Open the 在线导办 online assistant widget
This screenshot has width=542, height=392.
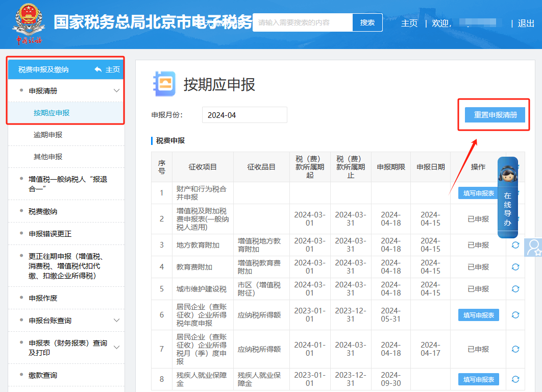coord(507,198)
